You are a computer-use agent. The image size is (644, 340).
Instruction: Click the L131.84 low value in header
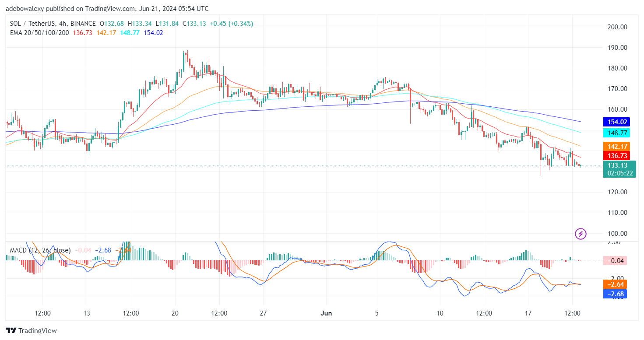[x=168, y=23]
